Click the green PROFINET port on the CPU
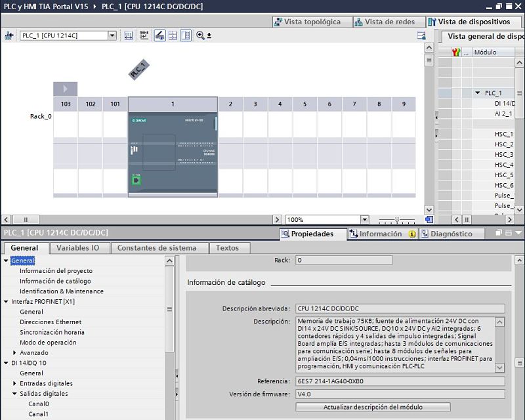Viewport: 525px width, 420px height. click(x=136, y=180)
